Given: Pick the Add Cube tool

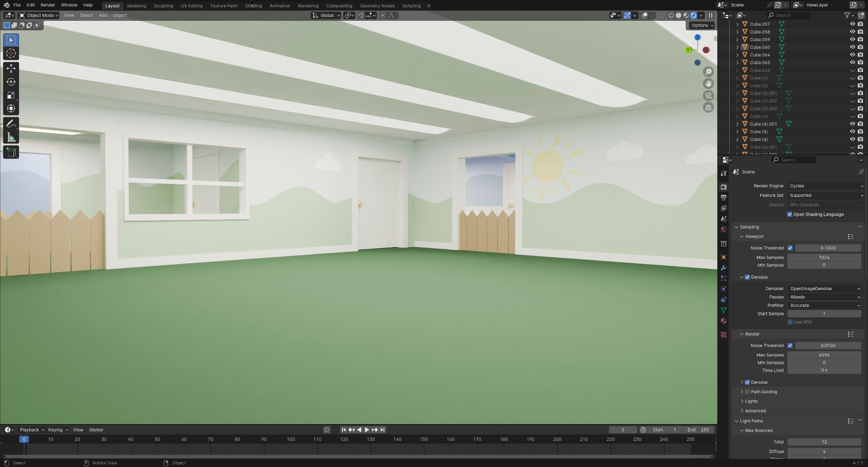Looking at the screenshot, I should click(x=11, y=152).
